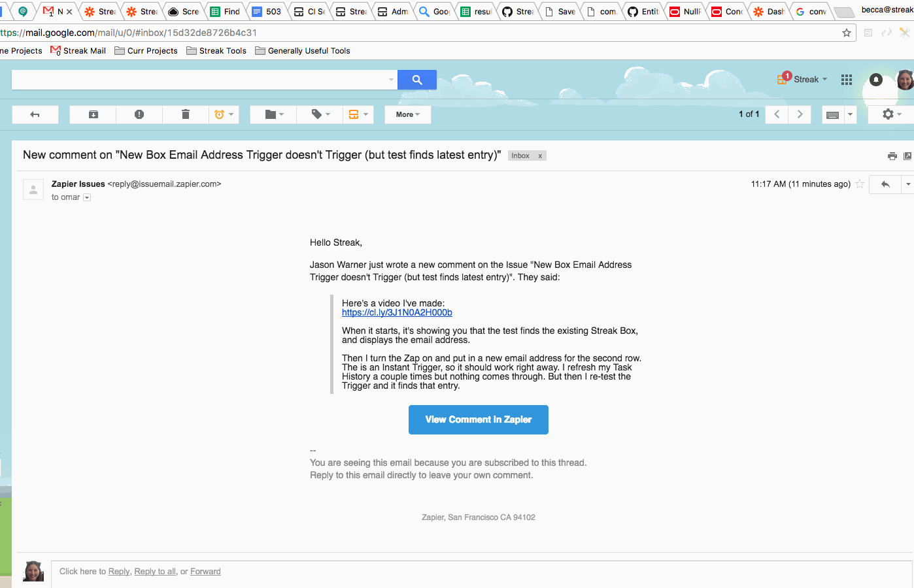This screenshot has height=588, width=914.
Task: Close the active Gmail tab
Action: 69,12
